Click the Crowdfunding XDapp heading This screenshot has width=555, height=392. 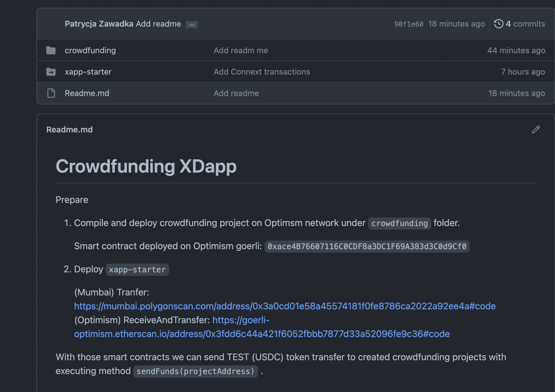tap(146, 166)
